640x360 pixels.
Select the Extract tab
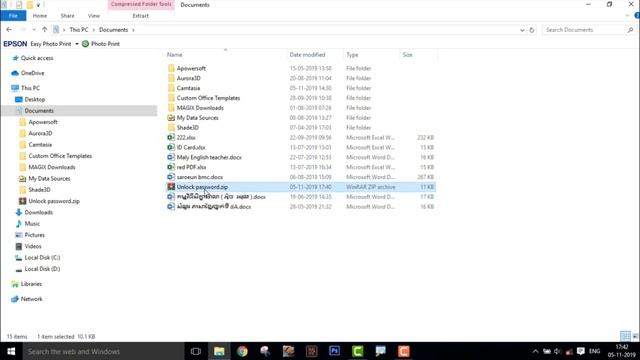coord(140,16)
